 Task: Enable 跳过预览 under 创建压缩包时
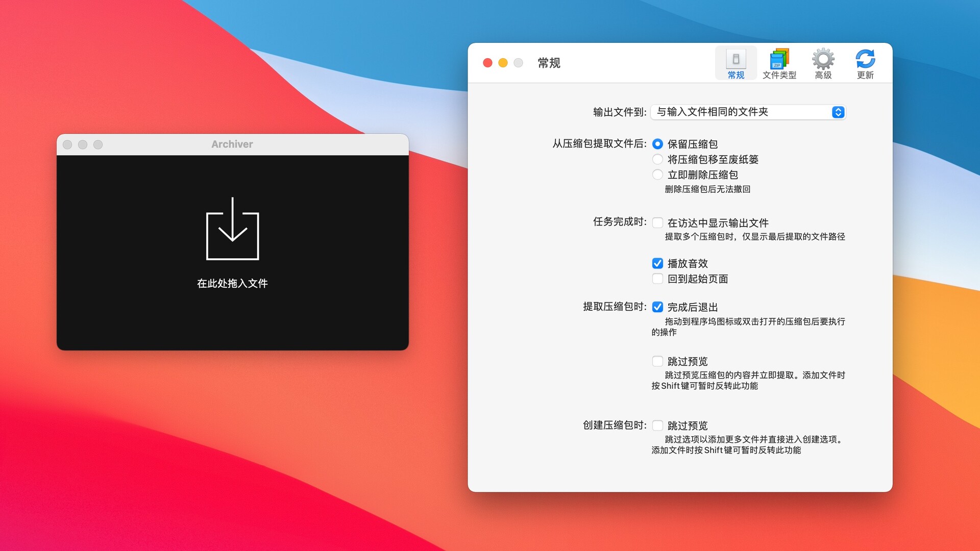(x=657, y=425)
